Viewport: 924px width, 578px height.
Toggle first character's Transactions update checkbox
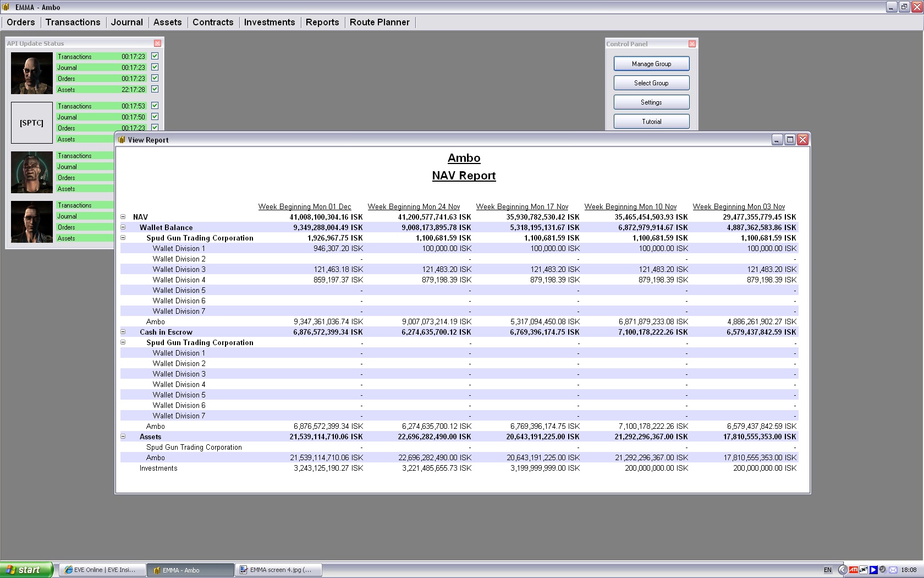click(155, 56)
